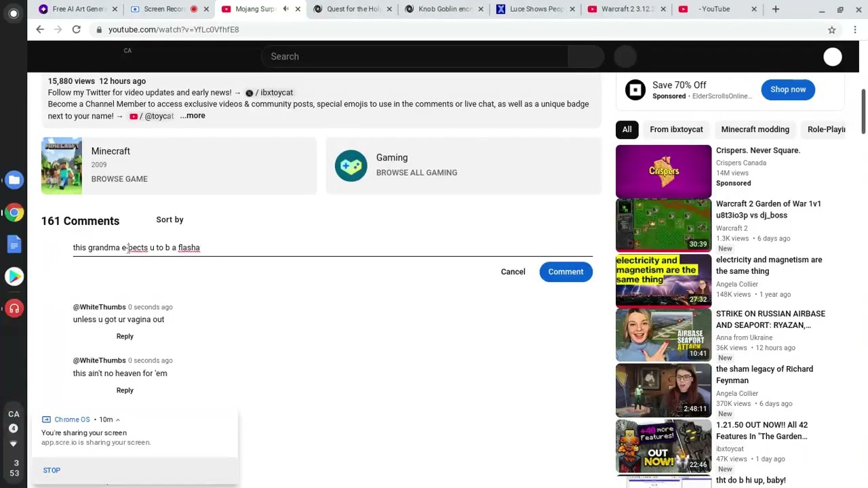Reply to the 'unless u got' comment
The width and height of the screenshot is (868, 488).
tap(125, 336)
